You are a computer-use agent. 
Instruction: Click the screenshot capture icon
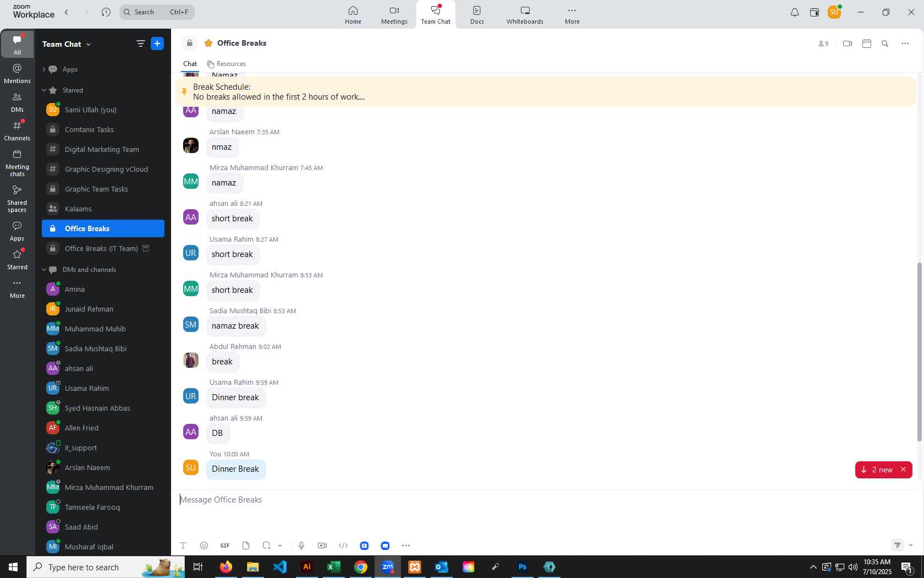pos(267,546)
